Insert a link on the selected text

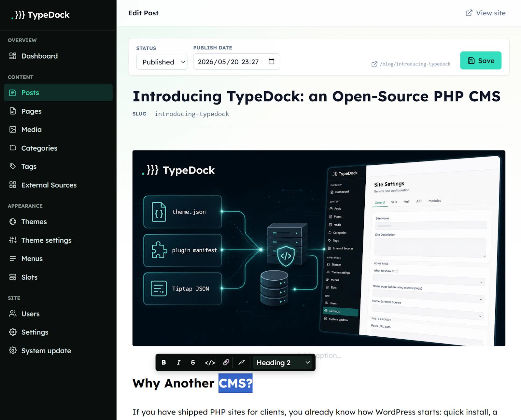click(x=226, y=362)
